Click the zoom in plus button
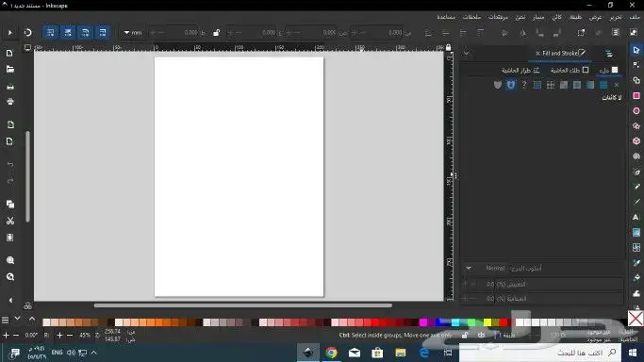 [59, 336]
